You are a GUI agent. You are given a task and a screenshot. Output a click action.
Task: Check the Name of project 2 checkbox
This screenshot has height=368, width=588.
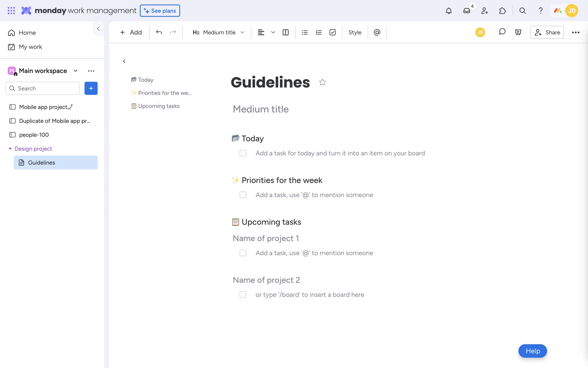point(243,295)
